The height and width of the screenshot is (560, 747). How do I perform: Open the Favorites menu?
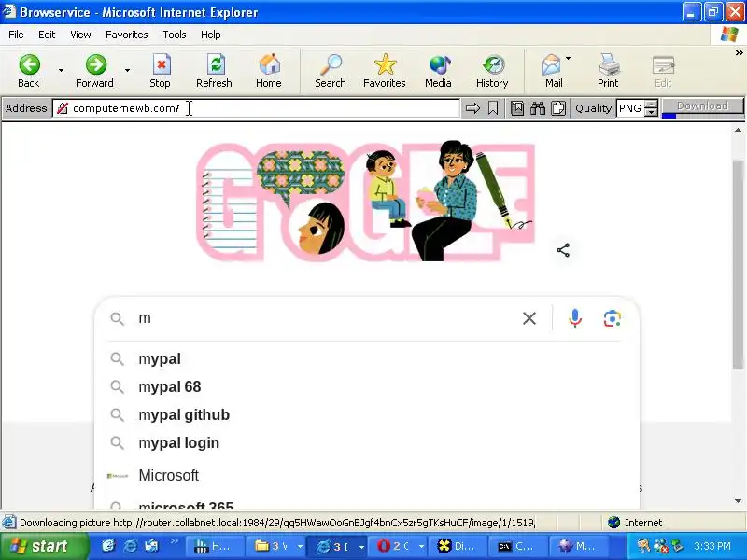(127, 35)
